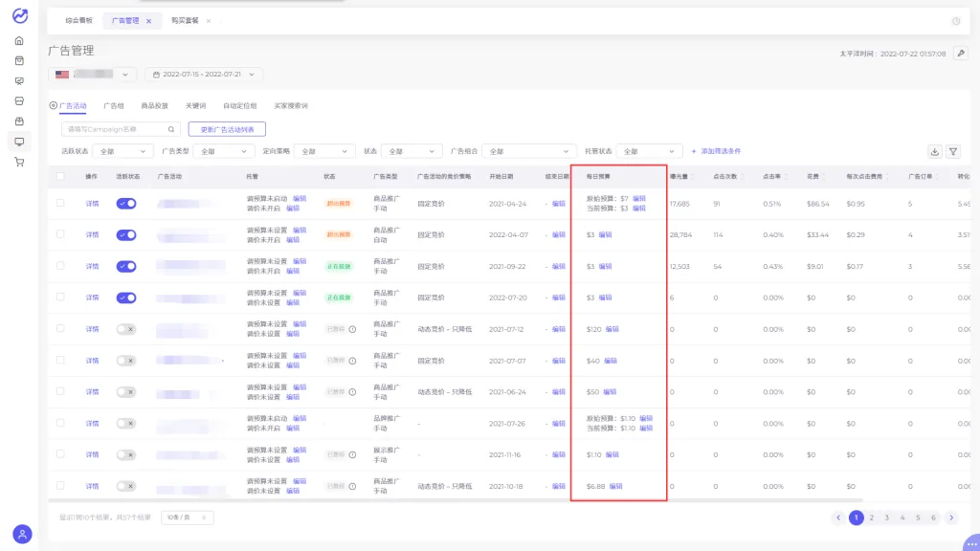
Task: Open the 2022-07-15 - 2022-07-21 date range picker
Action: point(203,75)
